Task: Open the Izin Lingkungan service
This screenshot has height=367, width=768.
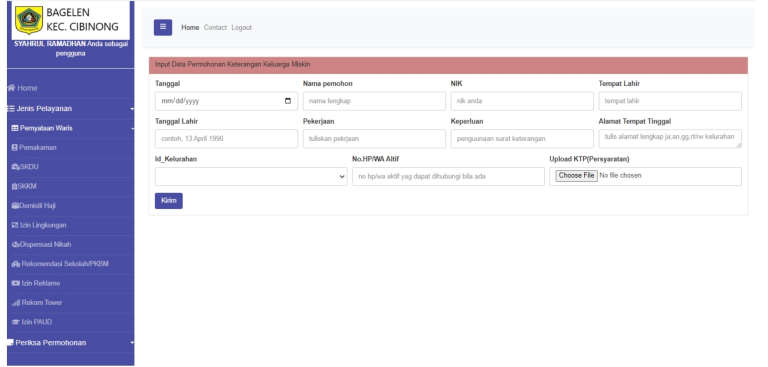Action: pos(71,225)
